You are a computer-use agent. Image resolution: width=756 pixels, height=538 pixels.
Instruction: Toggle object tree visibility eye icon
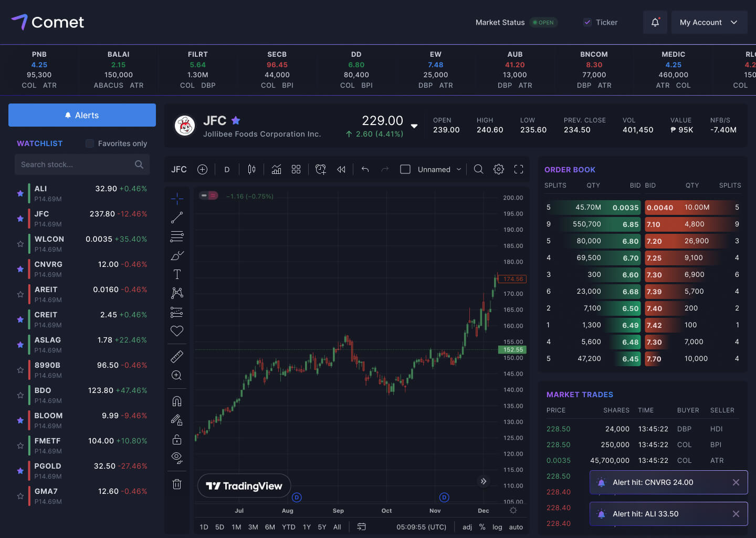(177, 458)
